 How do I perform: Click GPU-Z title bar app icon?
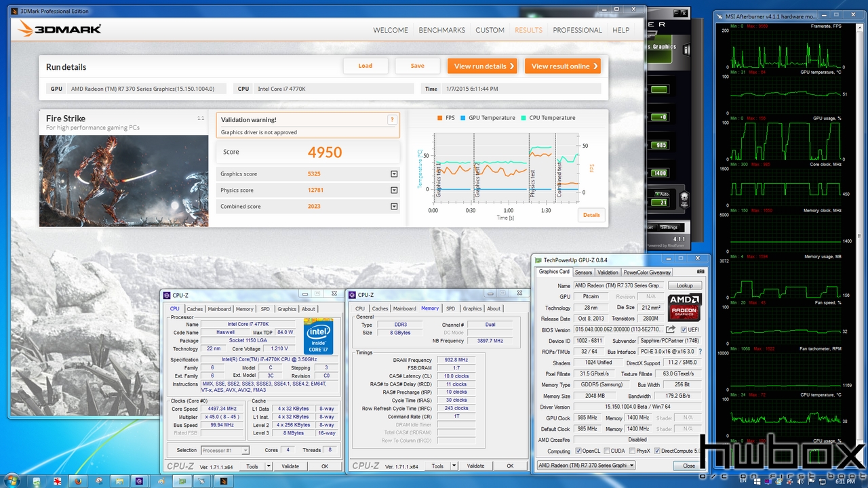pos(538,260)
